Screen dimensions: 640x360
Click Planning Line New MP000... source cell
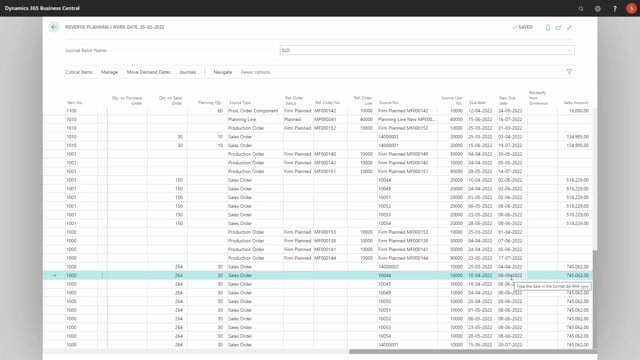407,120
